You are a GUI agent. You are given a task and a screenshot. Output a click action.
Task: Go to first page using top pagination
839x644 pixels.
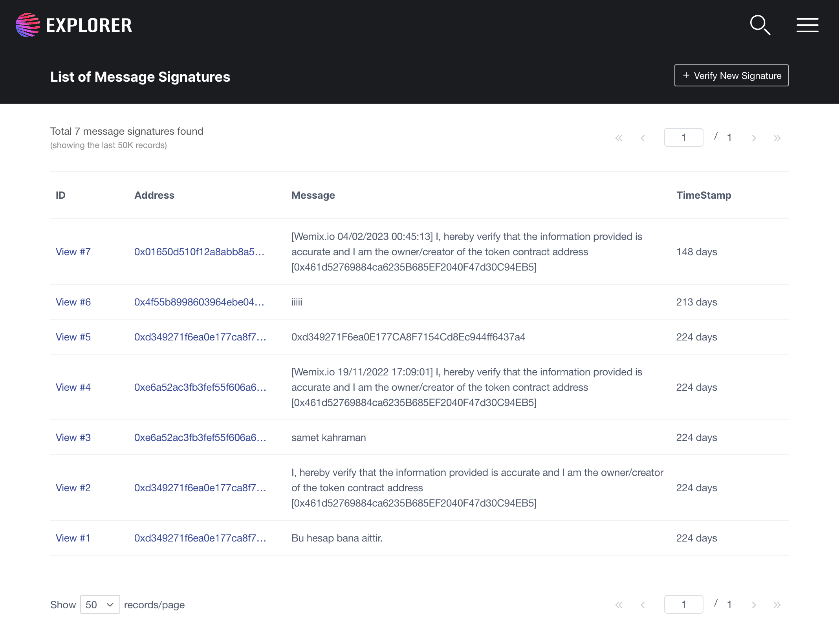coord(619,138)
